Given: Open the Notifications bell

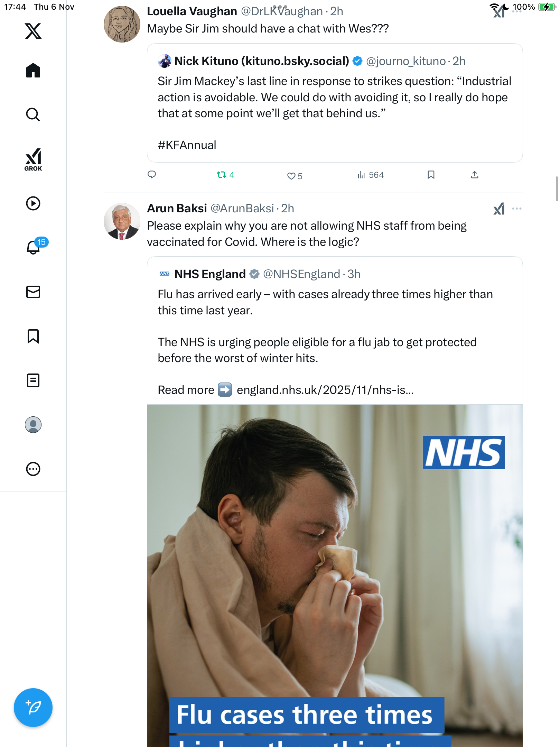Looking at the screenshot, I should (34, 247).
